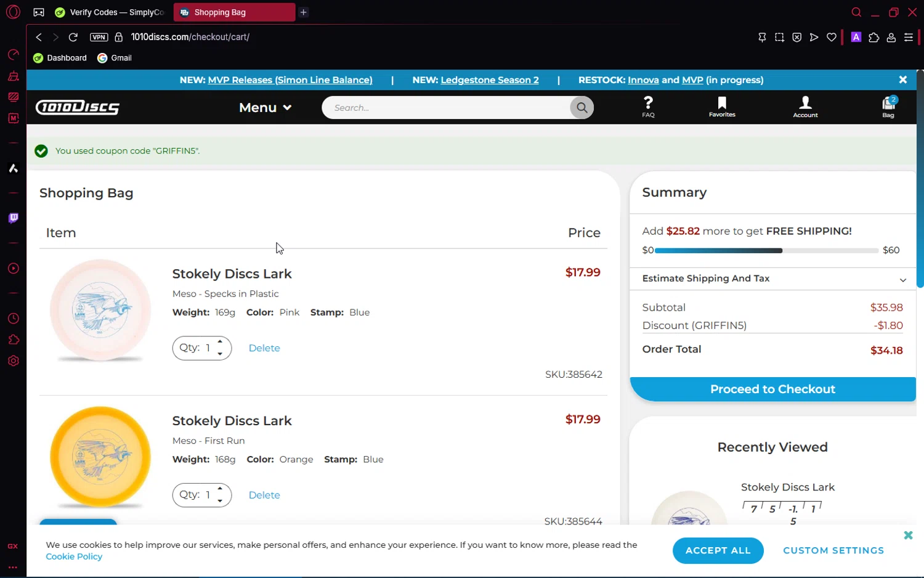Reload the current page
The width and height of the screenshot is (924, 578).
click(73, 37)
